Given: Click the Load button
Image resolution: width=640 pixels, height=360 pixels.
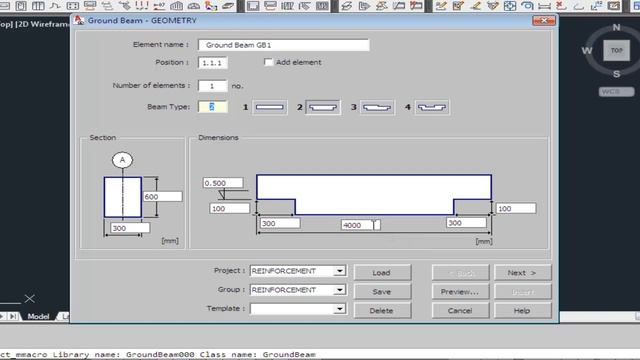Looking at the screenshot, I should click(x=382, y=273).
